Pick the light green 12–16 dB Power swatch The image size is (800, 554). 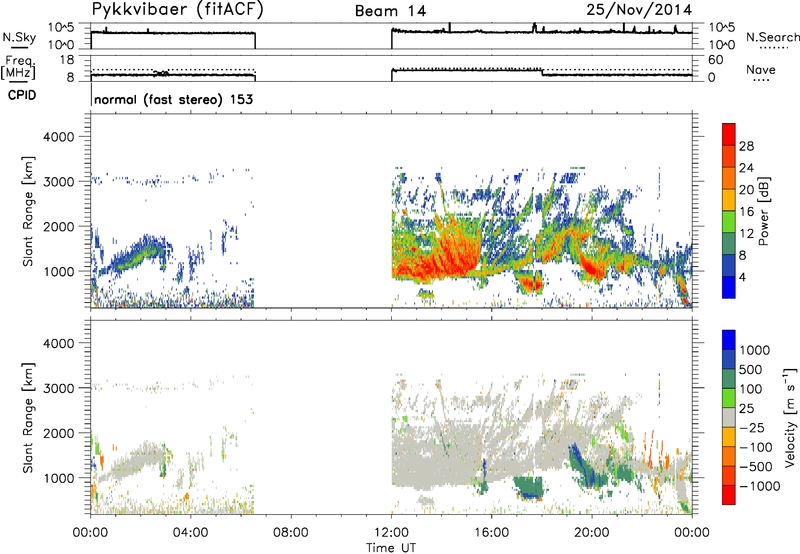(729, 221)
